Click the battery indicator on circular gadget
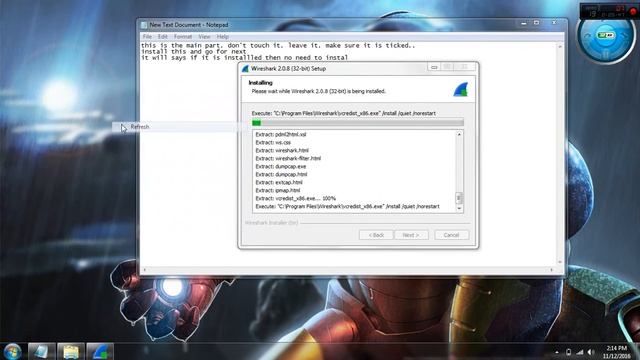Screen dimensions: 640x360 tap(606, 35)
